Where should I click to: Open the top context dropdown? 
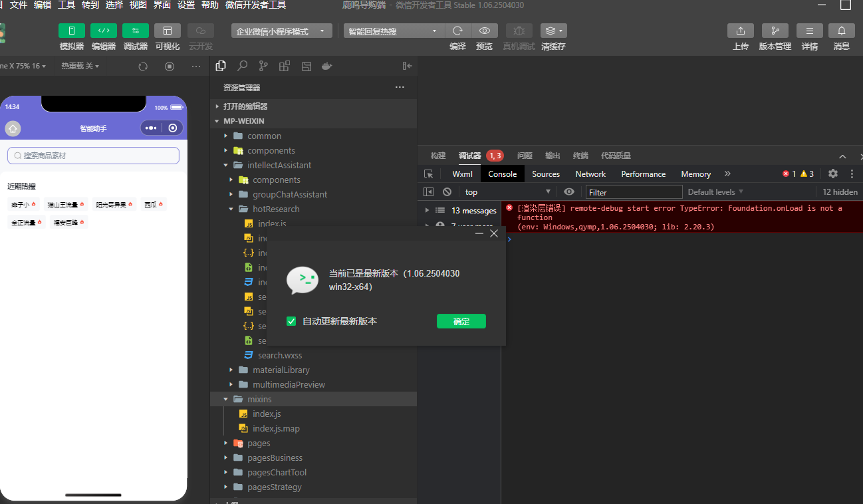508,191
